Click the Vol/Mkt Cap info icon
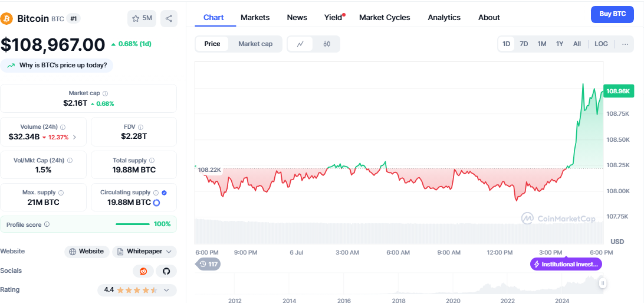Viewport: 644px width, 303px height. click(70, 160)
